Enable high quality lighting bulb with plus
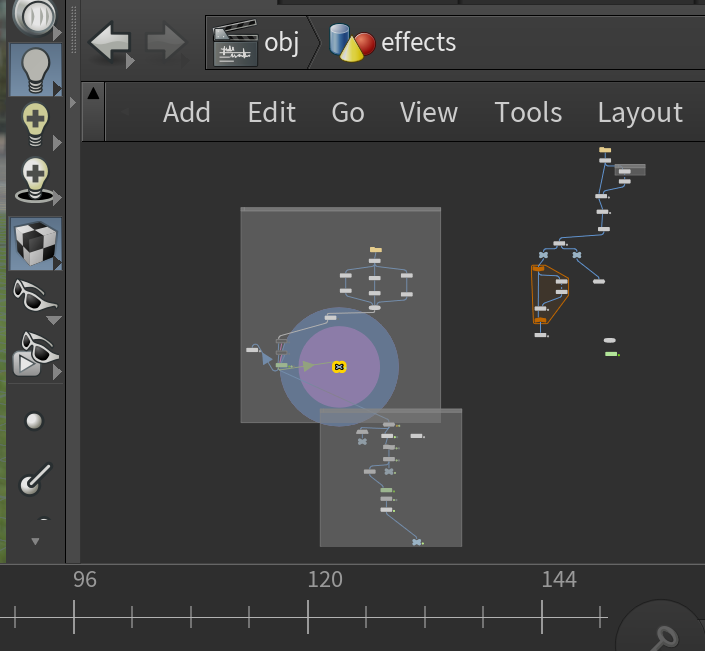The height and width of the screenshot is (651, 705). (x=34, y=125)
